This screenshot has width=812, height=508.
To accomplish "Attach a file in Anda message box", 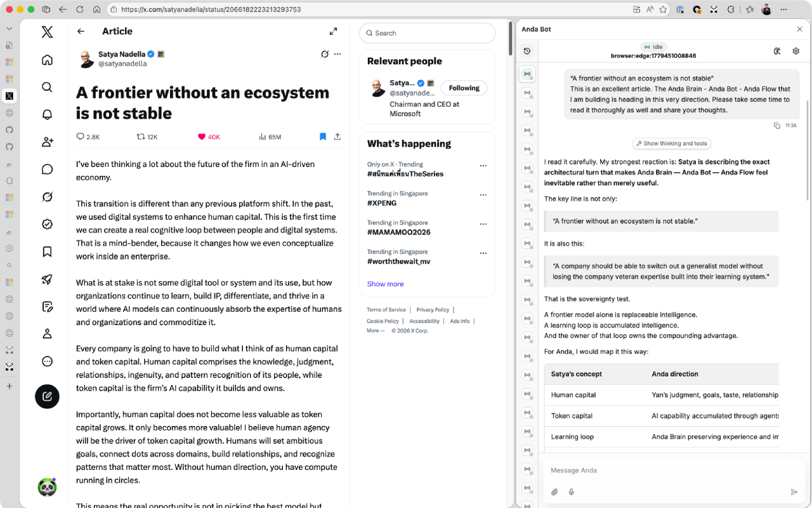I will (x=554, y=491).
